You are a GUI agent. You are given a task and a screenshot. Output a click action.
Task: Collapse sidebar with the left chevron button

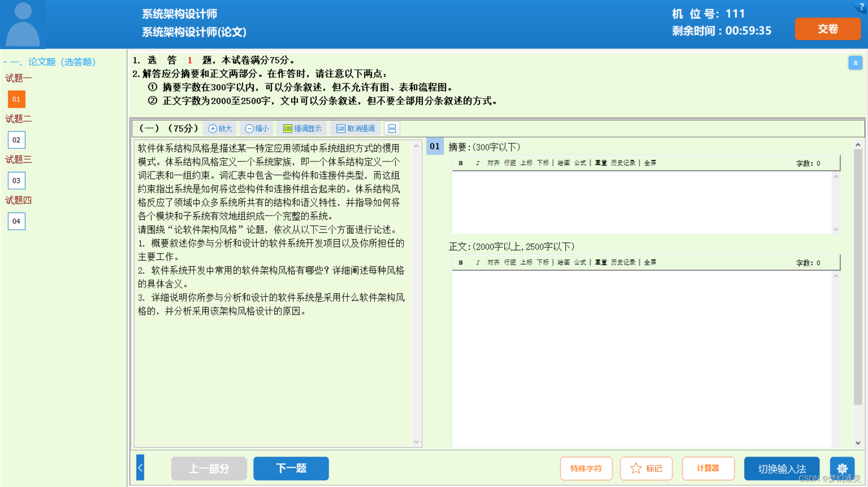pos(140,468)
